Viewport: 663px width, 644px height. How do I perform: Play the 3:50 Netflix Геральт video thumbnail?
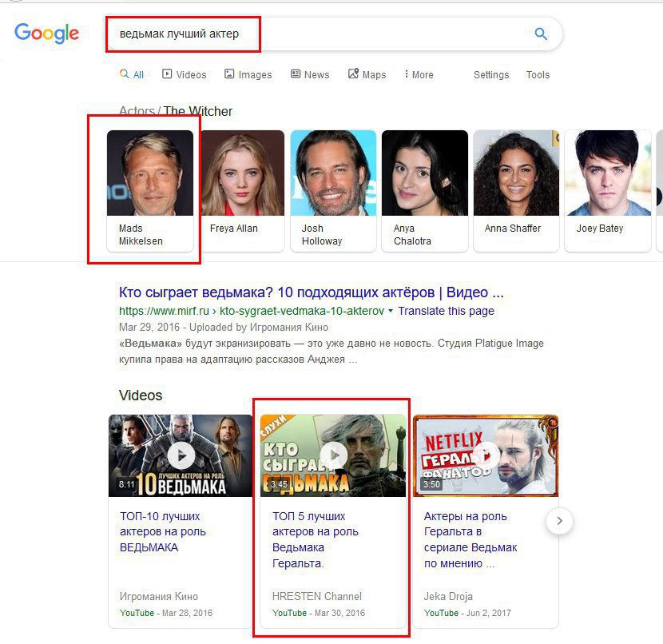tap(486, 455)
